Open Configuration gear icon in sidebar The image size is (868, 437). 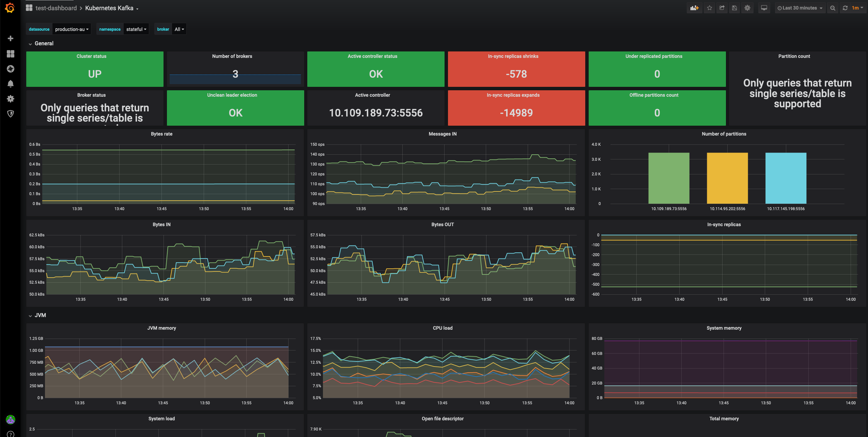[11, 99]
